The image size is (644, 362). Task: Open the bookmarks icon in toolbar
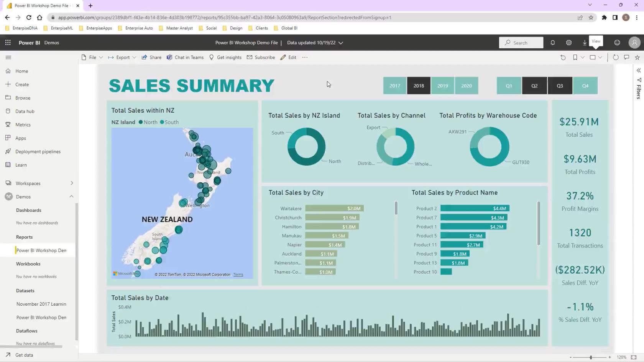(575, 57)
